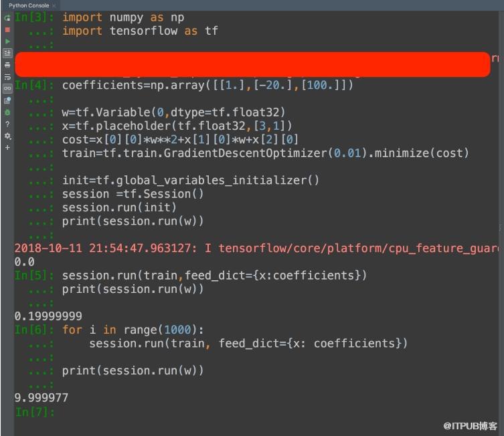Click the init=tf.global_variables_initializer() line
This screenshot has width=504, height=436.
(191, 181)
